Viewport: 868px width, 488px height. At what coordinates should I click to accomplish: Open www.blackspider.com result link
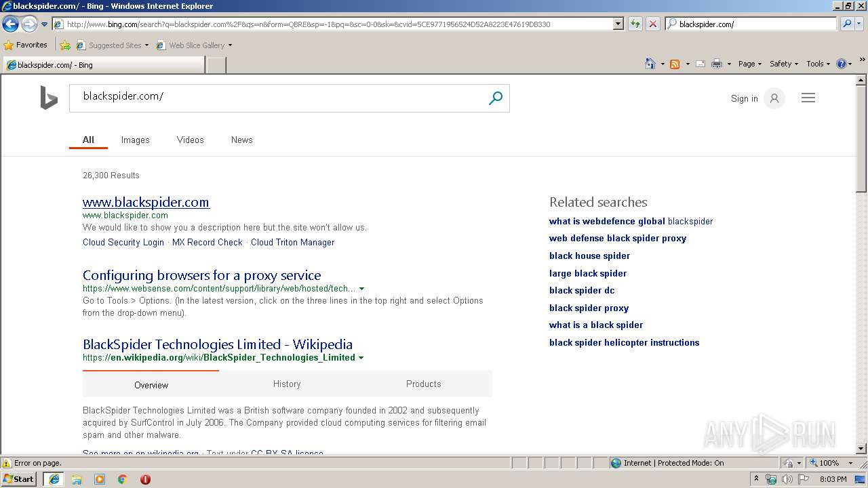[146, 202]
